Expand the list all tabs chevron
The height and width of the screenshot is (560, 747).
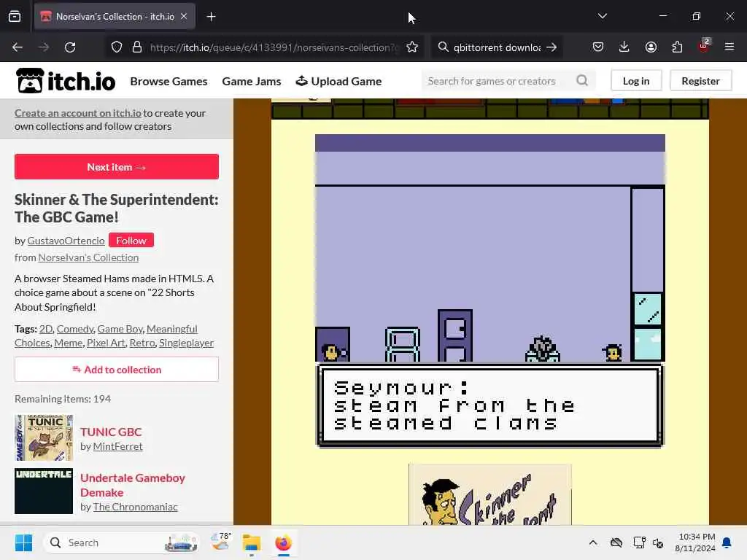tap(602, 16)
